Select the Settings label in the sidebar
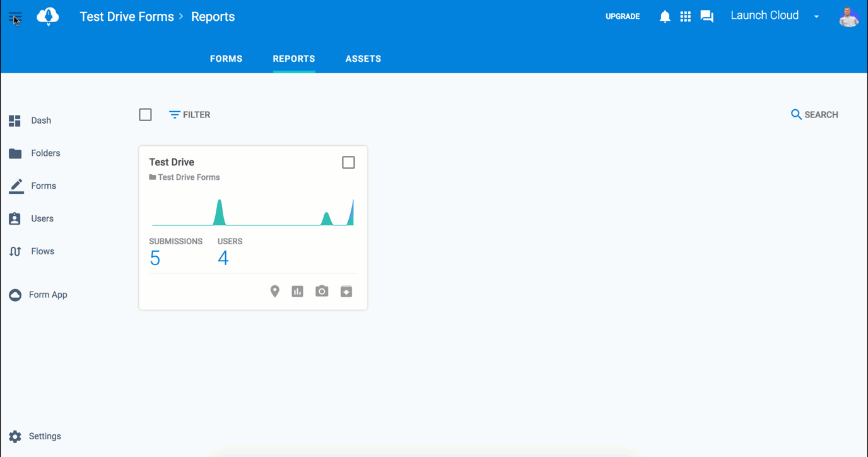868x457 pixels. point(45,436)
